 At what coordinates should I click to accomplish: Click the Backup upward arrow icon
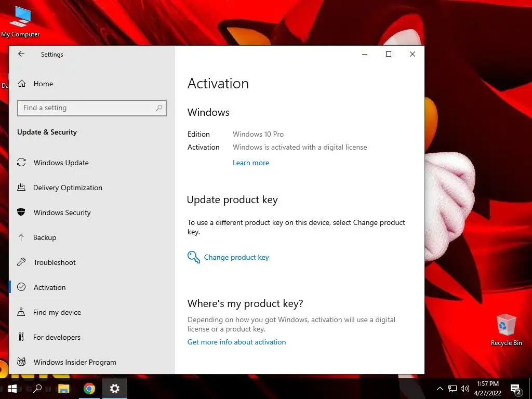[x=21, y=237]
